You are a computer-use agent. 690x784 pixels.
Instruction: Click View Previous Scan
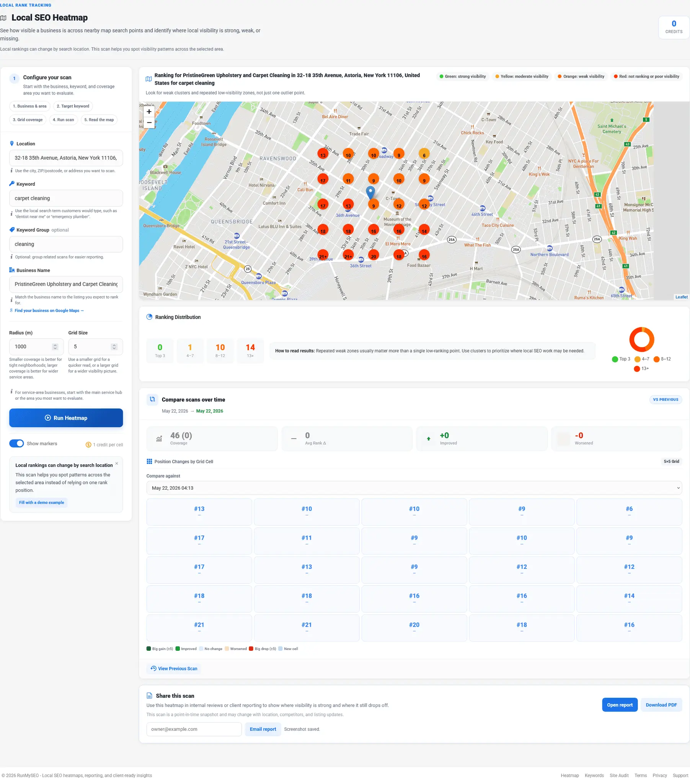(174, 668)
